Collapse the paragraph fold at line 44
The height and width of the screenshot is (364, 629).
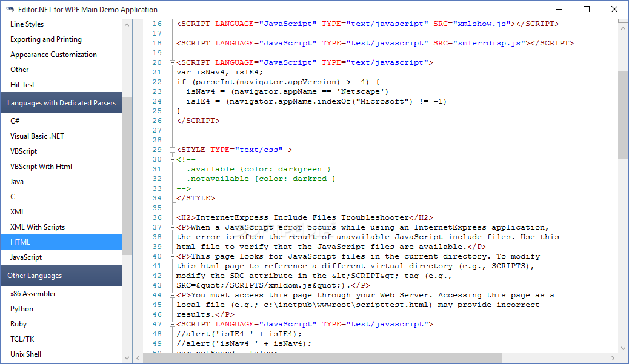point(172,295)
